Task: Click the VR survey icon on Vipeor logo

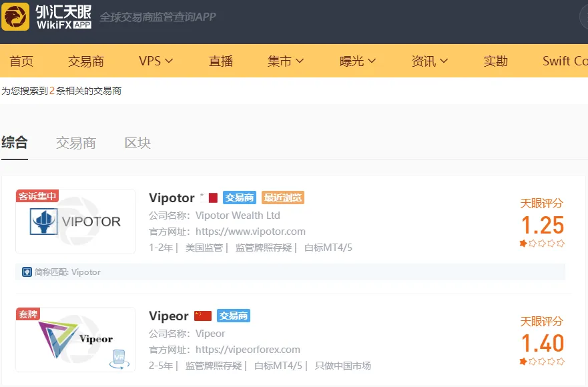Action: coord(119,359)
